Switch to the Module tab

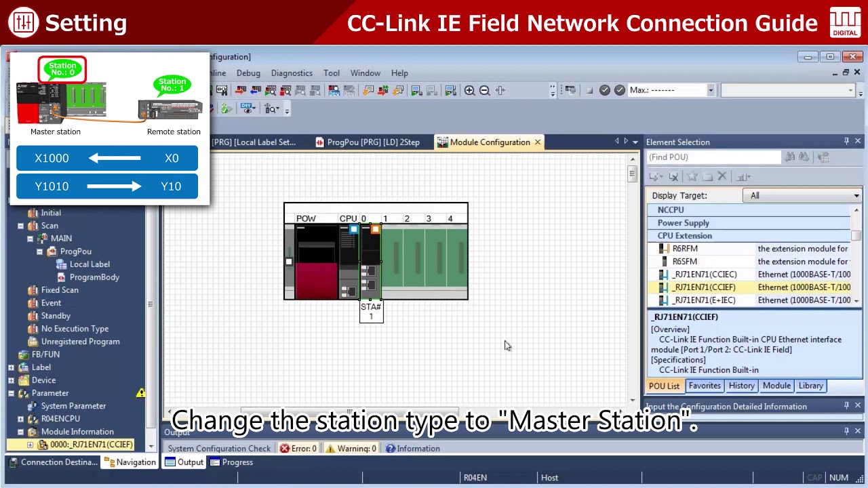coord(776,386)
